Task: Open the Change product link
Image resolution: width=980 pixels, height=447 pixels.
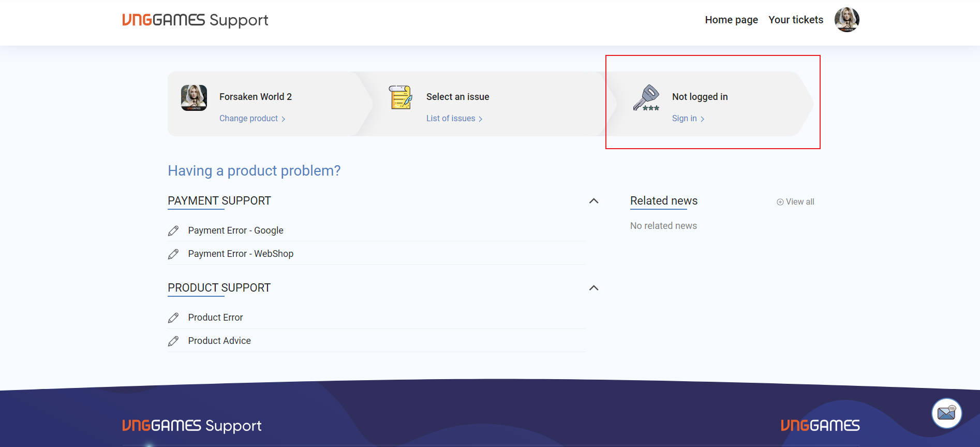Action: [248, 119]
